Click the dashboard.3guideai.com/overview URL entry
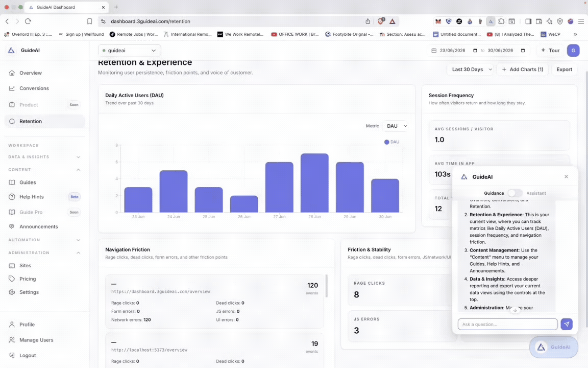Viewport: 588px width, 368px height. (x=160, y=291)
